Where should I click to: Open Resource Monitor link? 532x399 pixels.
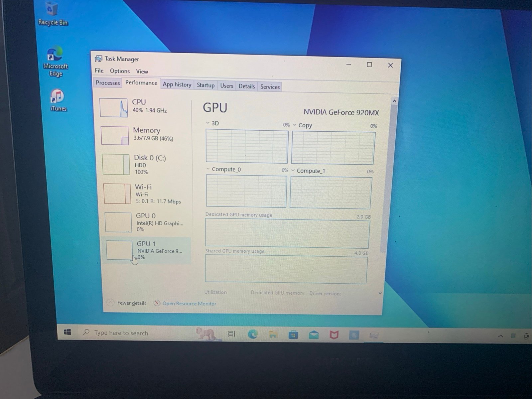click(x=185, y=303)
